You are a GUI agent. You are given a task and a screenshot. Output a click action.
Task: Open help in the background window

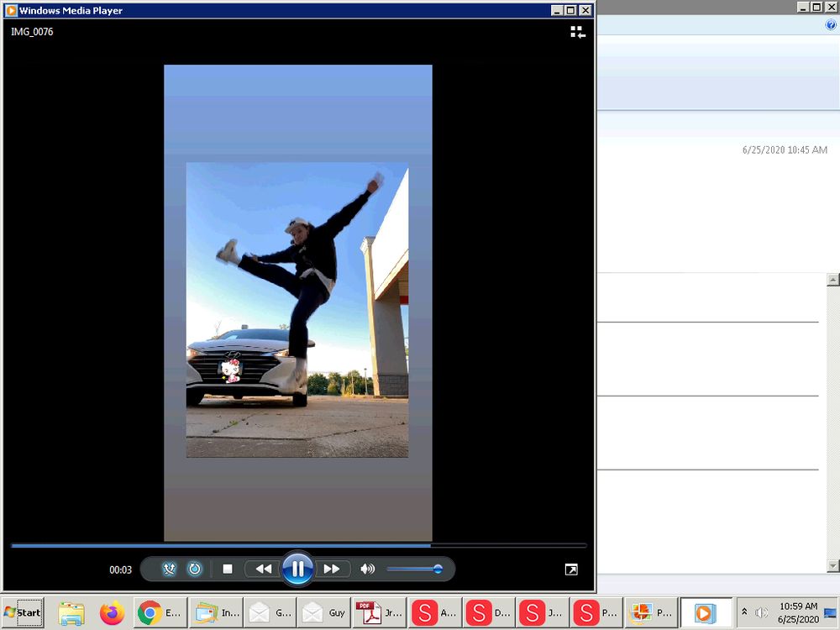[831, 25]
